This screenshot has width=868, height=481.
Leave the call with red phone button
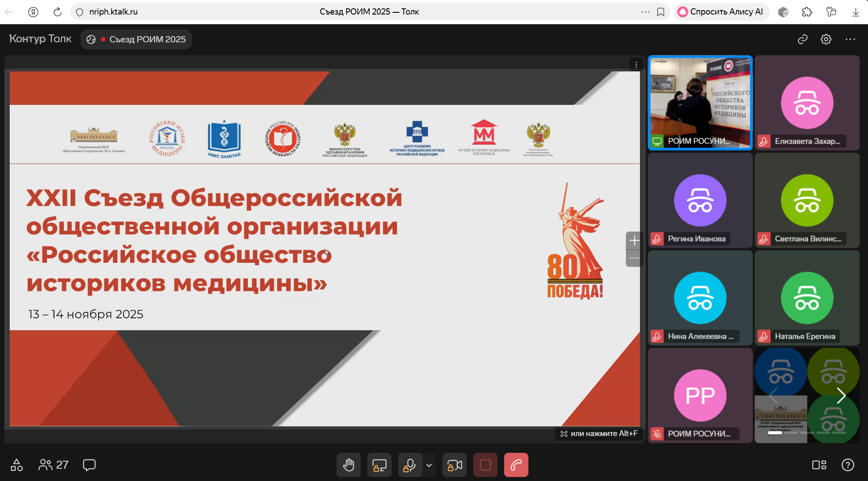(x=516, y=465)
